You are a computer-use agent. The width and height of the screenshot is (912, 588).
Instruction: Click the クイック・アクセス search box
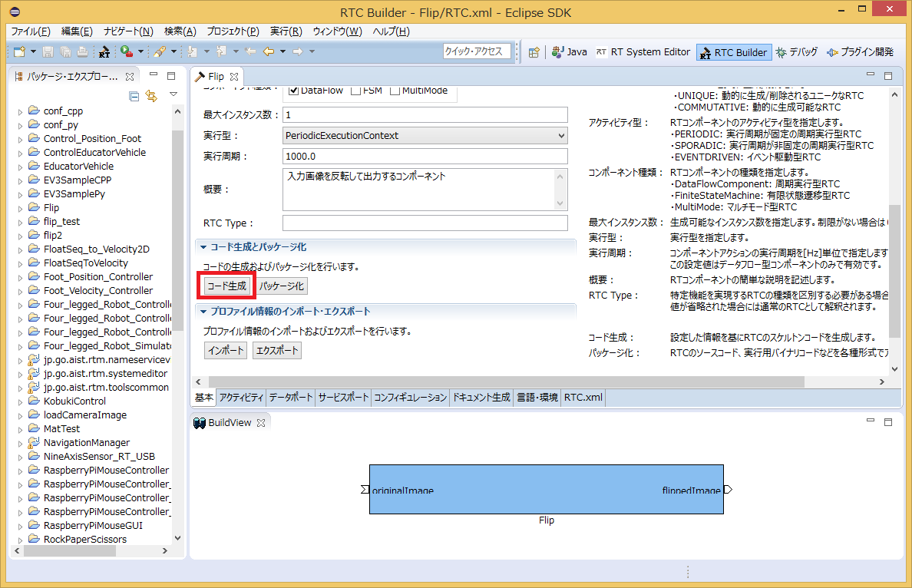pos(477,51)
